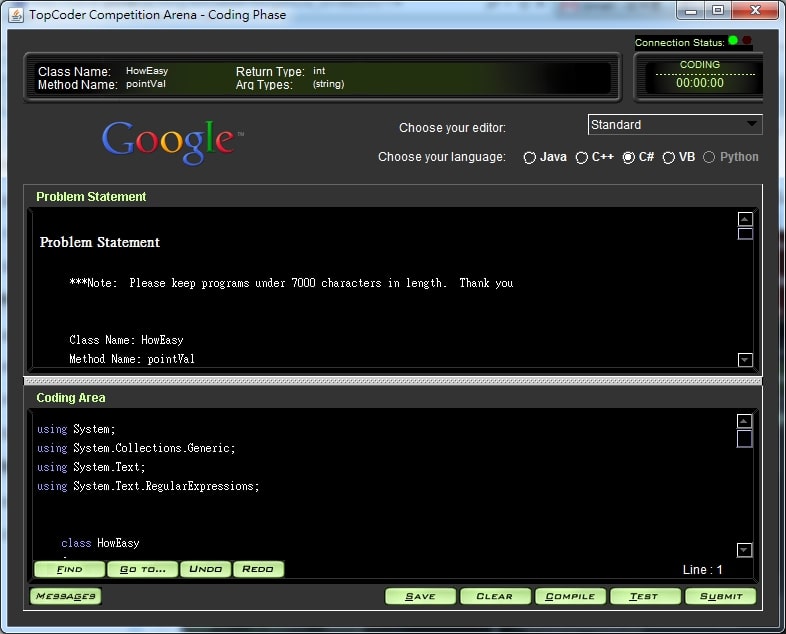Click the 'using System.Text.RegularExpressions;' line
The image size is (786, 634).
[148, 486]
